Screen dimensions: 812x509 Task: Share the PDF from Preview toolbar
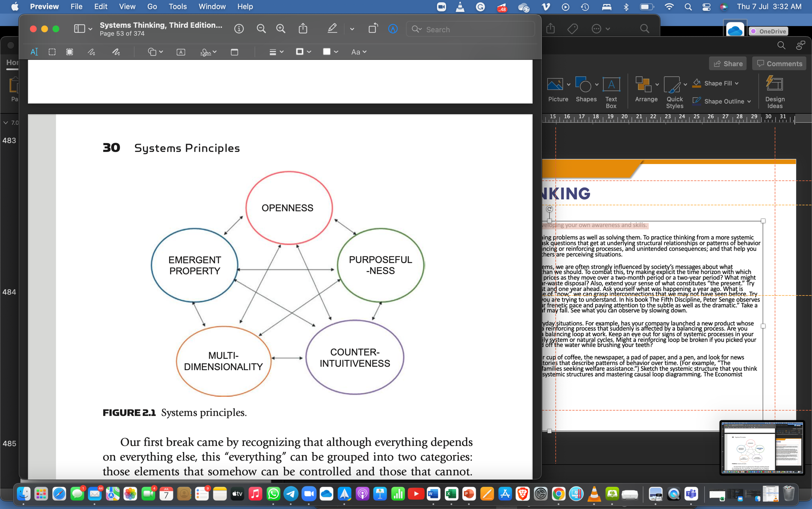(303, 29)
